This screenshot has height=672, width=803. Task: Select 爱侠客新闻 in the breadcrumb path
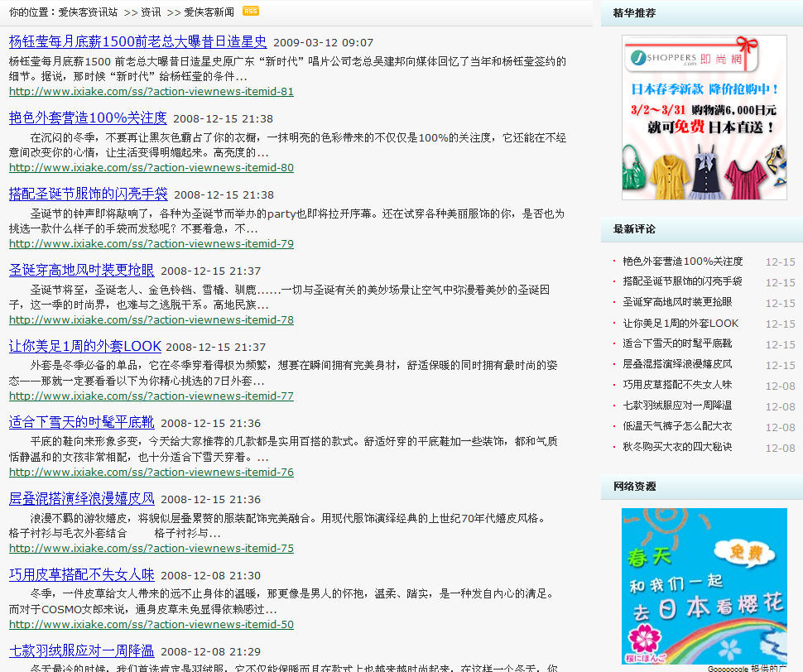pyautogui.click(x=209, y=12)
